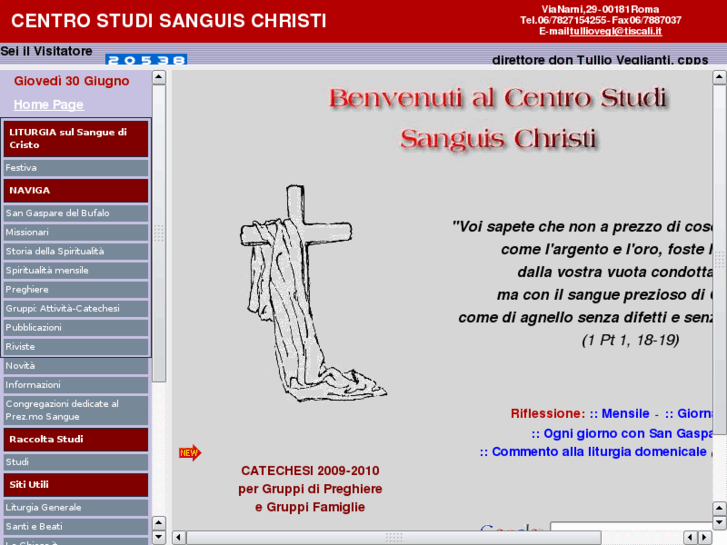Go to Storia della Spiritualità
This screenshot has width=727, height=545.
point(76,251)
